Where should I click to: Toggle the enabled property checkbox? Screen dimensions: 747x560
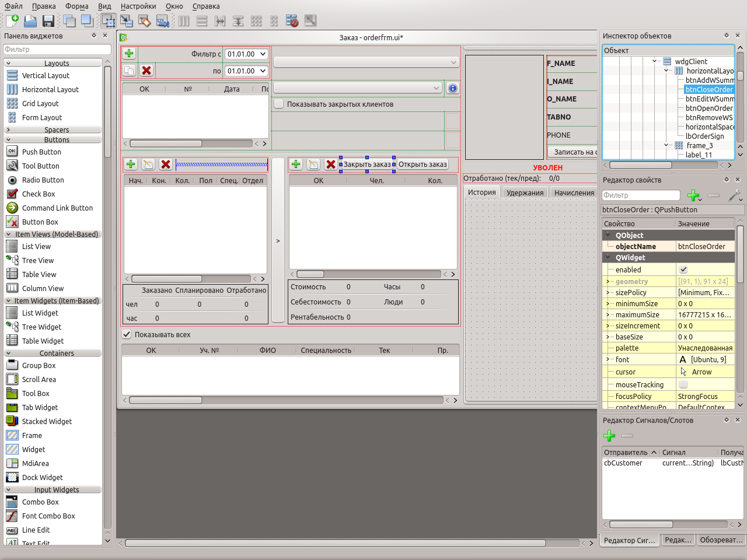pyautogui.click(x=683, y=269)
